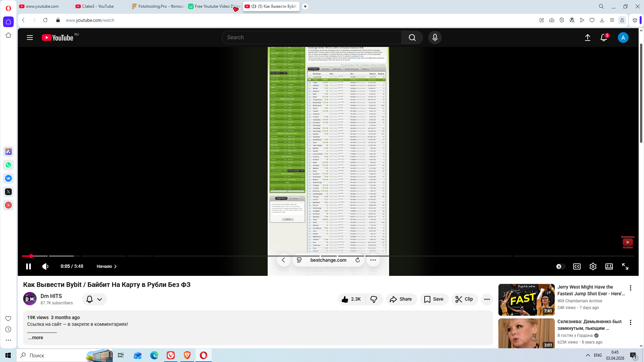This screenshot has width=644, height=362.
Task: Expand description with ...more
Action: click(36, 338)
